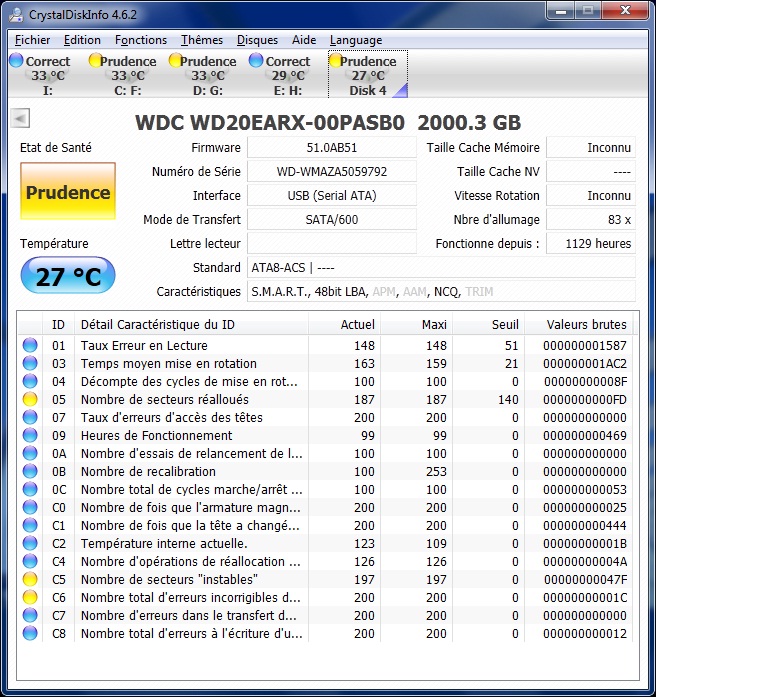Click the Firmware field 51.0AB51
The height and width of the screenshot is (697, 768).
pos(332,147)
